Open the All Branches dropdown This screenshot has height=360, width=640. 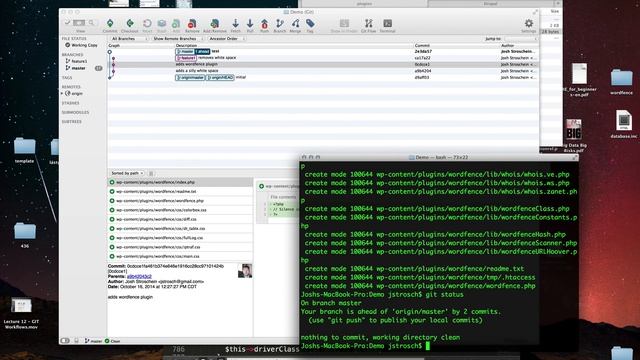[x=129, y=38]
